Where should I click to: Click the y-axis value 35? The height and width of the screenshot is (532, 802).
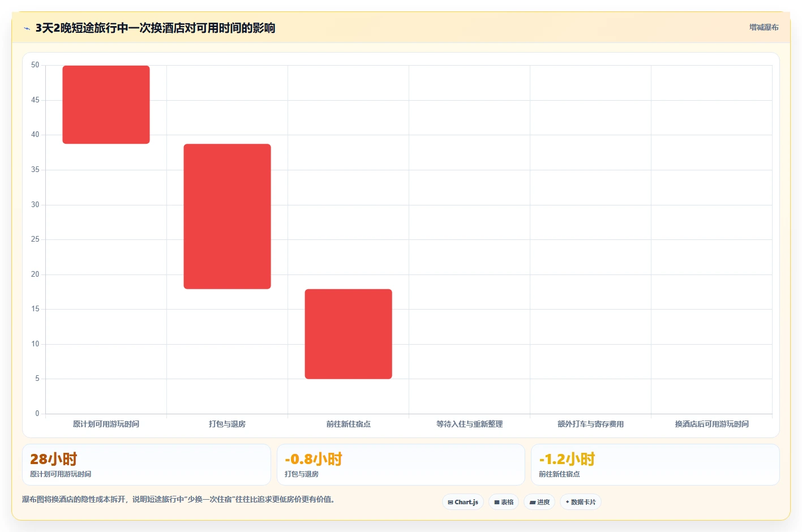pos(35,170)
